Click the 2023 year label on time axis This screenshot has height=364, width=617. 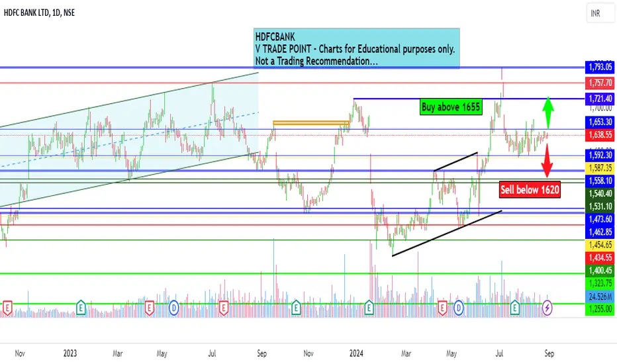tap(70, 353)
